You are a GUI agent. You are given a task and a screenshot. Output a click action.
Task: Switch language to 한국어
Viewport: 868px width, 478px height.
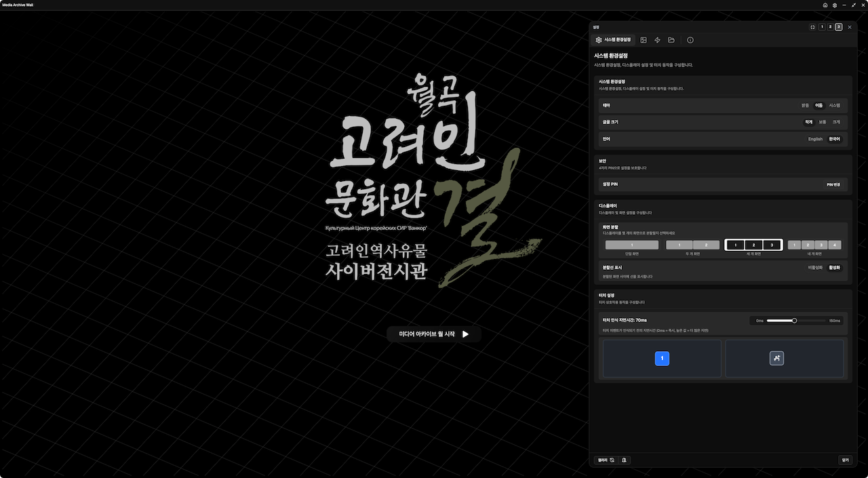834,139
